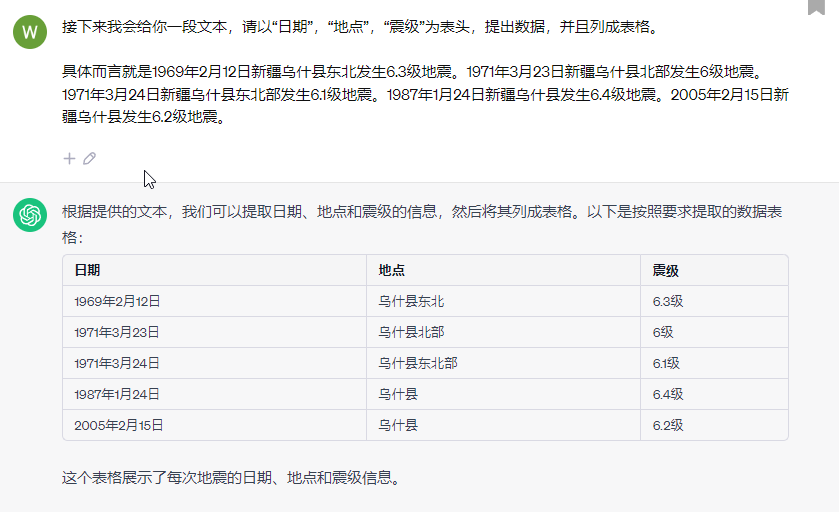Click the 乌什县东北 location cell
The height and width of the screenshot is (512, 839).
click(411, 302)
